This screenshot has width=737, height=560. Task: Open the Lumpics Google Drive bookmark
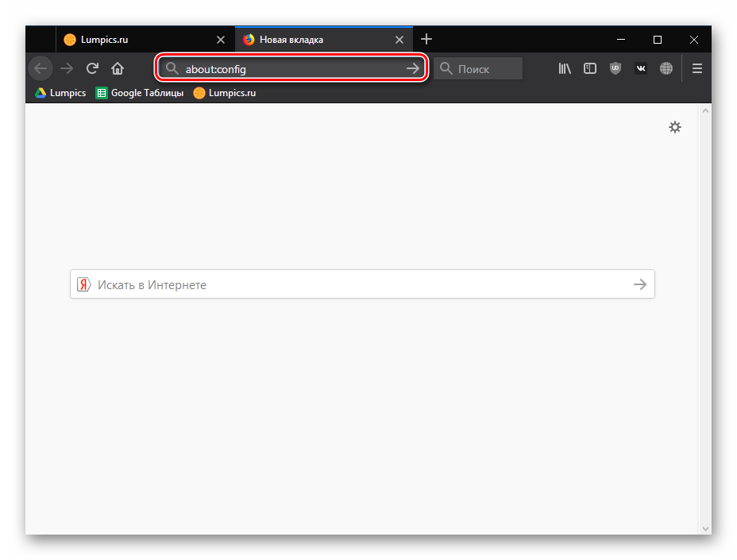(x=60, y=93)
